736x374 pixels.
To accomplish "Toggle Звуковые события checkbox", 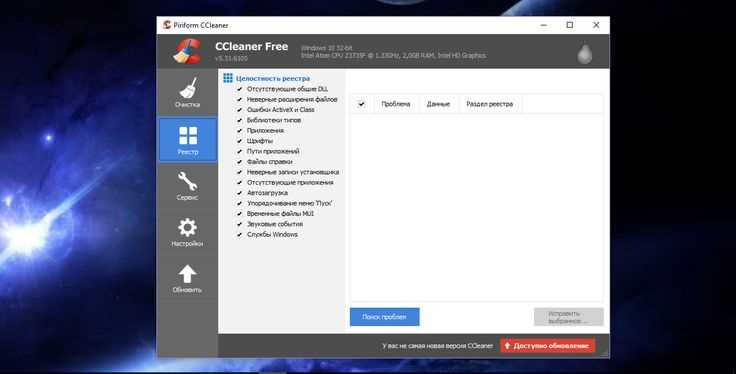I will pyautogui.click(x=239, y=224).
